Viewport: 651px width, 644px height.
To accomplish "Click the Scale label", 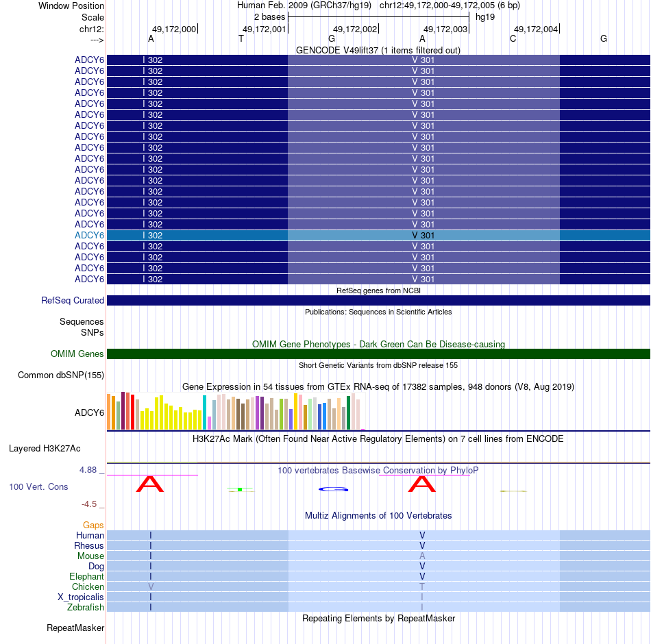I will (93, 17).
